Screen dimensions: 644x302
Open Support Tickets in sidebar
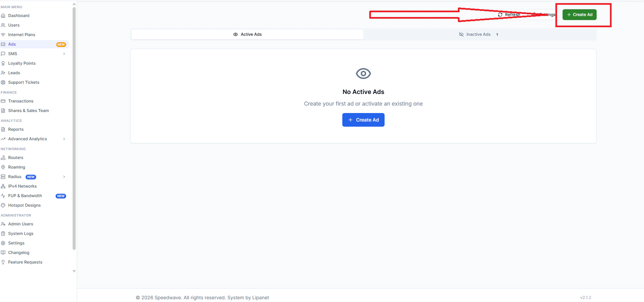point(24,82)
